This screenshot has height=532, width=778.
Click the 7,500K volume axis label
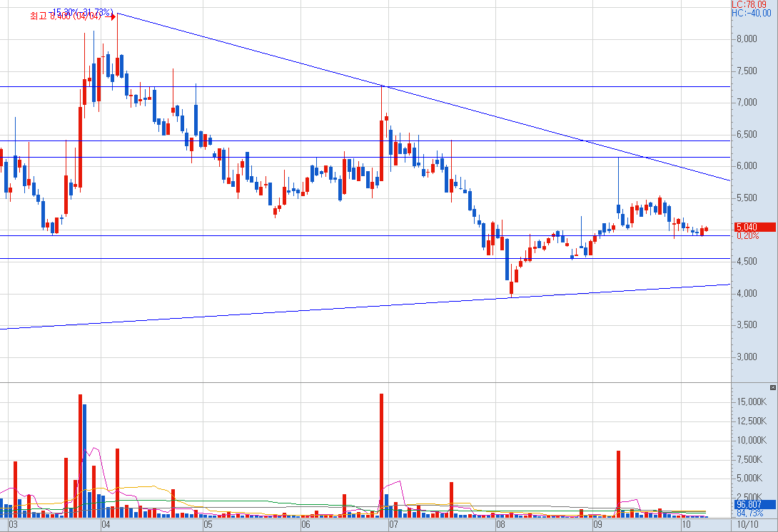[749, 459]
